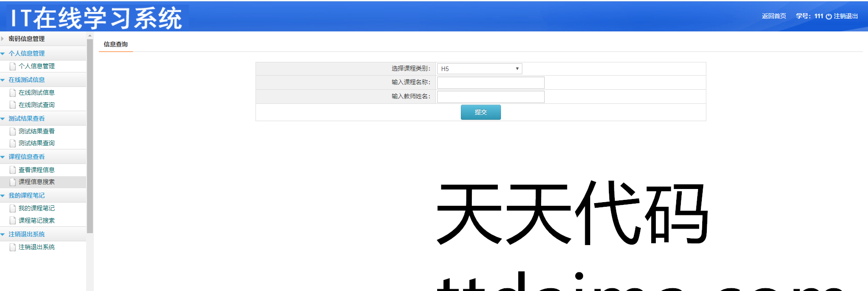This screenshot has height=291, width=868.
Task: Expand the 密码信息管理 sidebar section
Action: click(26, 39)
